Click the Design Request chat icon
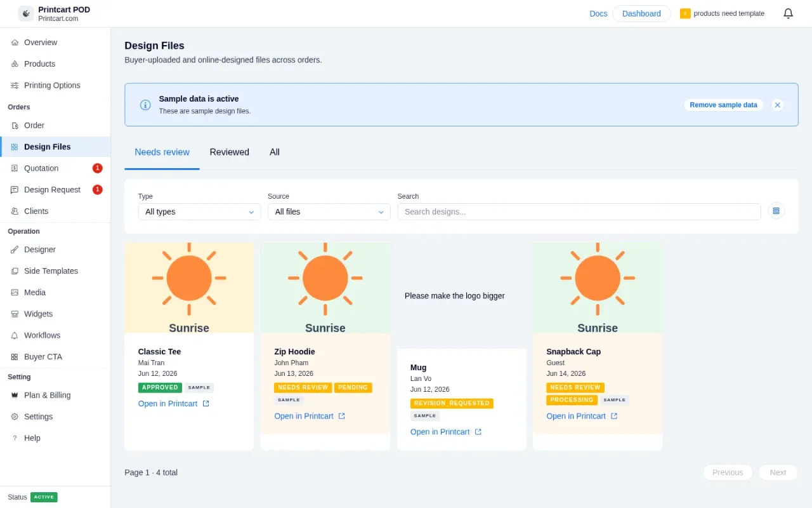 pos(15,190)
